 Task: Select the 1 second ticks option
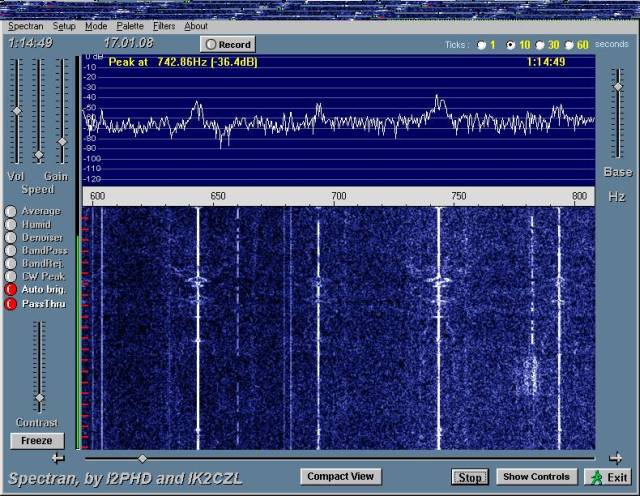(x=482, y=45)
